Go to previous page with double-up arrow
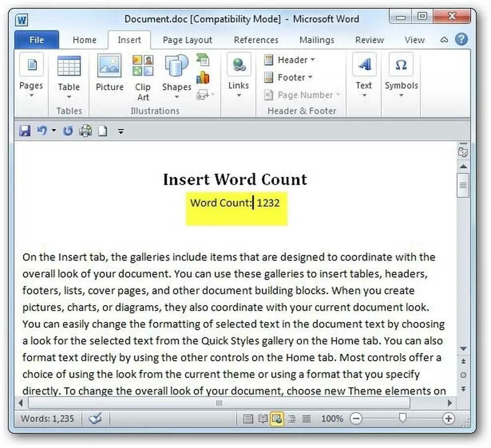This screenshot has width=491, height=448. coord(464,361)
